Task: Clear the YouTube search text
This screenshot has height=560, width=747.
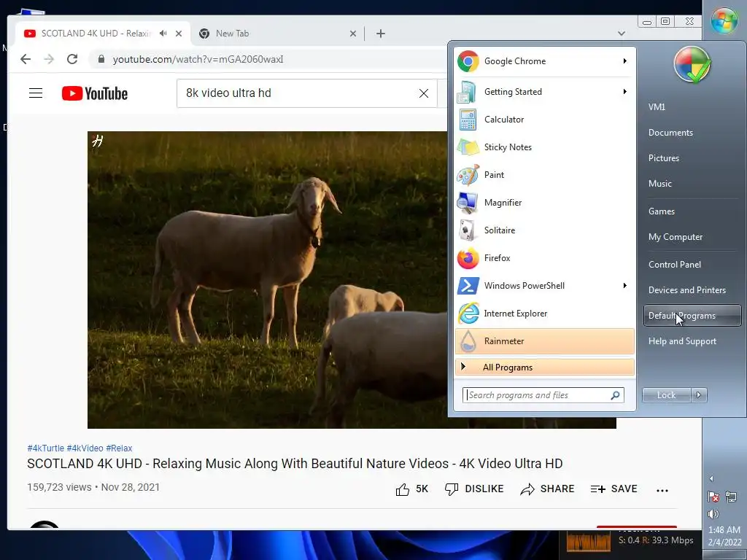Action: [424, 93]
